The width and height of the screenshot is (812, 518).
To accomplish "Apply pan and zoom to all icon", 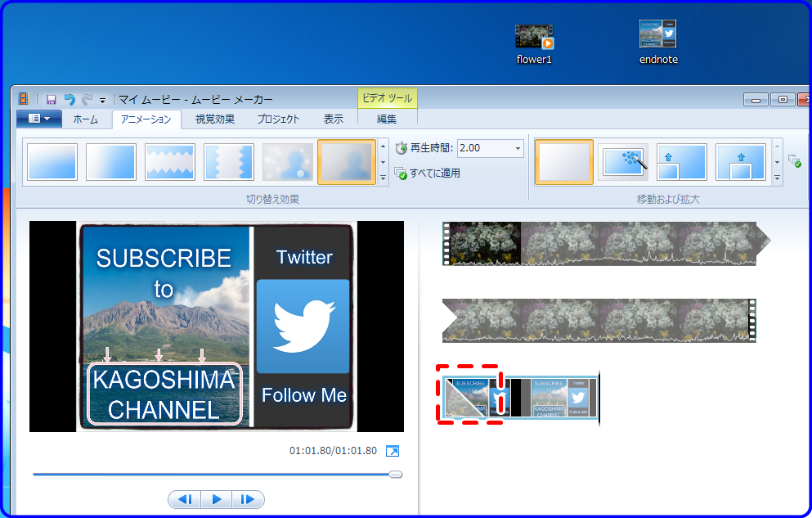I will 795,161.
